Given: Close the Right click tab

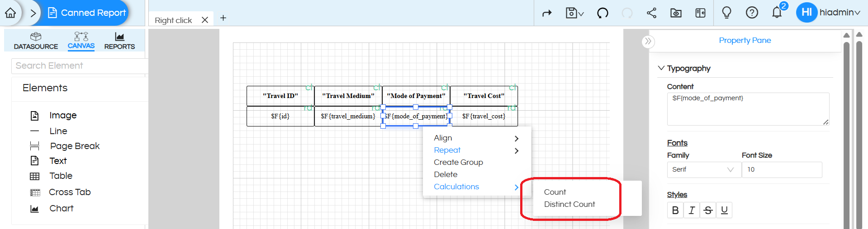Looking at the screenshot, I should click(x=205, y=20).
